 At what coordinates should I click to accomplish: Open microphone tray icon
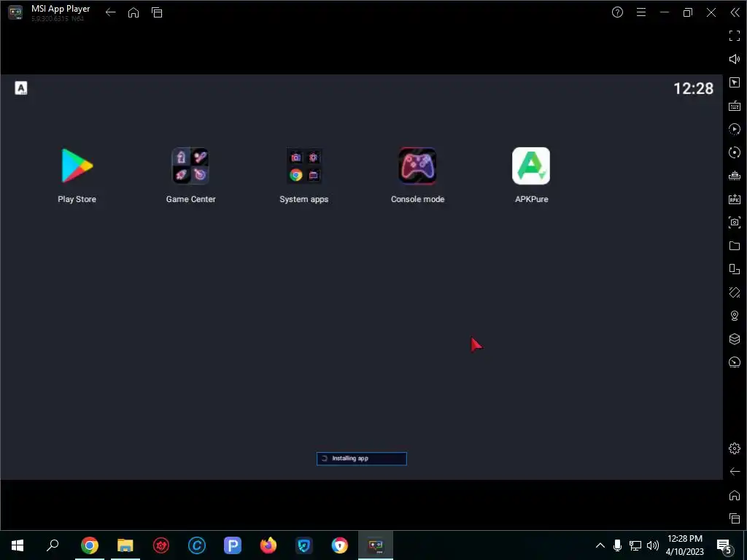coord(617,545)
